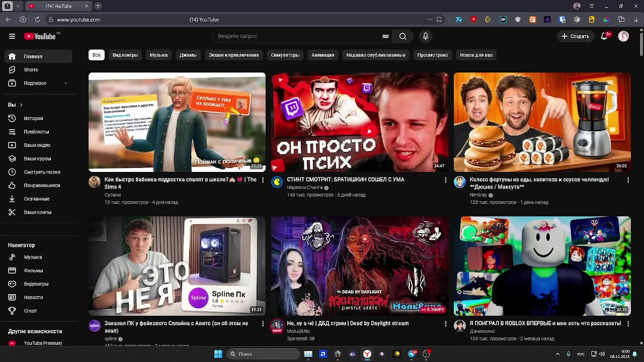This screenshot has width=644, height=362.
Task: Open the Ne-Gray channel link
Action: 478,195
